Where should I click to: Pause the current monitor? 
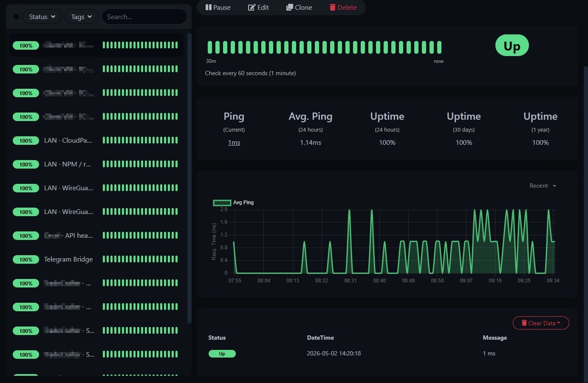pyautogui.click(x=218, y=7)
